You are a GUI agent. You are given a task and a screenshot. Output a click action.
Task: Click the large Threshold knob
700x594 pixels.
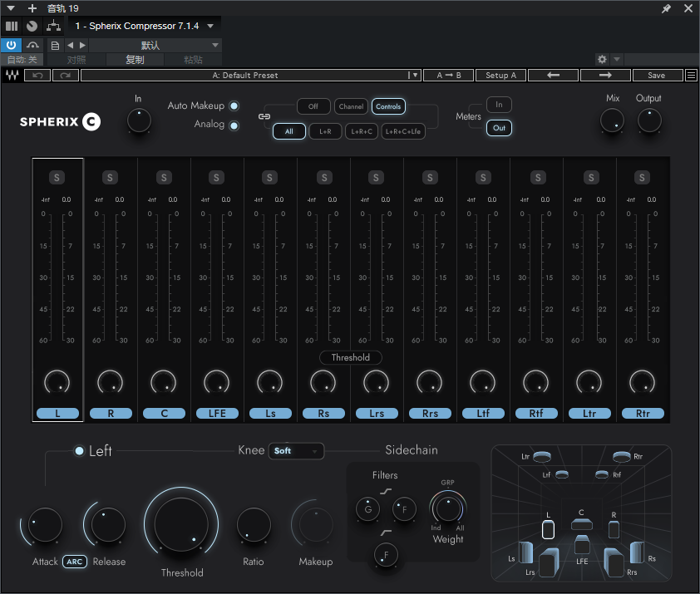(x=181, y=524)
